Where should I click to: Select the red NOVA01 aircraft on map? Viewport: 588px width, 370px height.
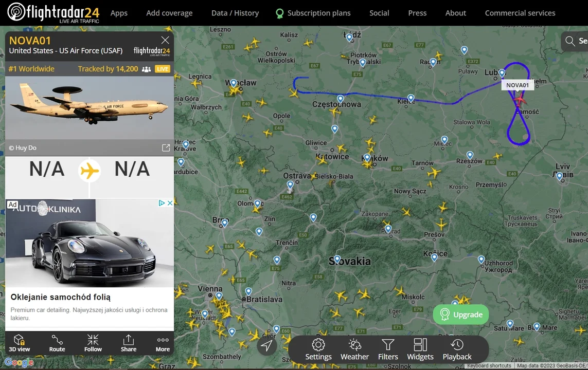coord(520,100)
